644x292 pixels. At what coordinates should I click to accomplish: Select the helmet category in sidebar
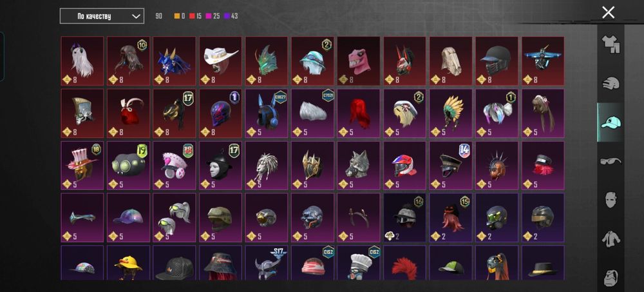point(611,84)
